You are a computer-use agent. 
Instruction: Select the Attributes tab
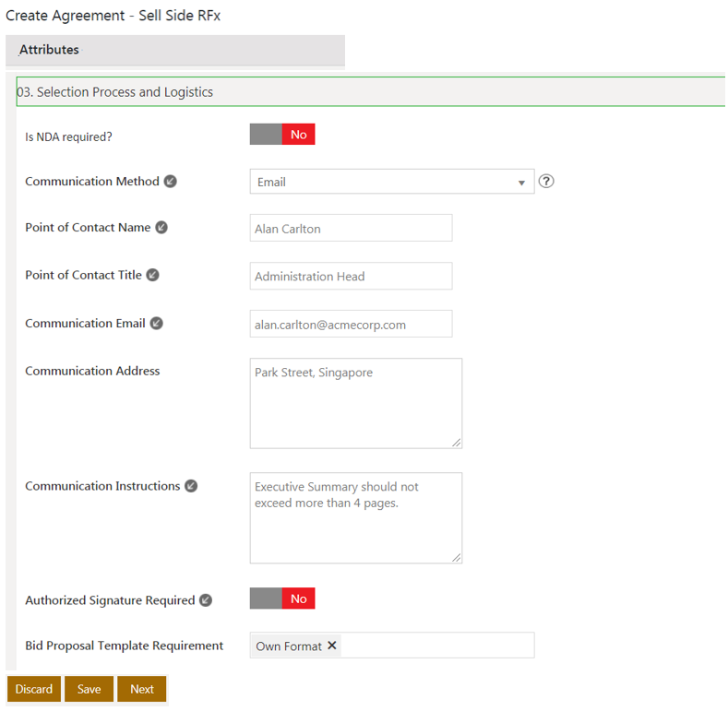[50, 50]
